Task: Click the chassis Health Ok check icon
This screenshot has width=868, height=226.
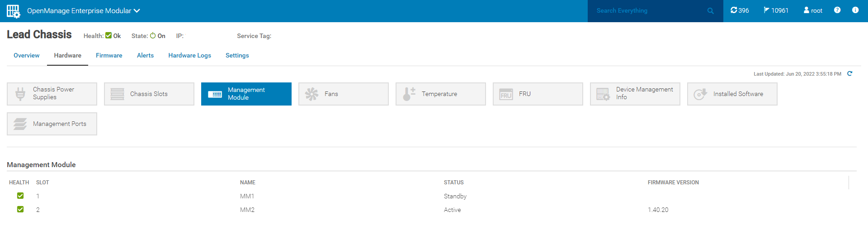Action: click(x=108, y=35)
